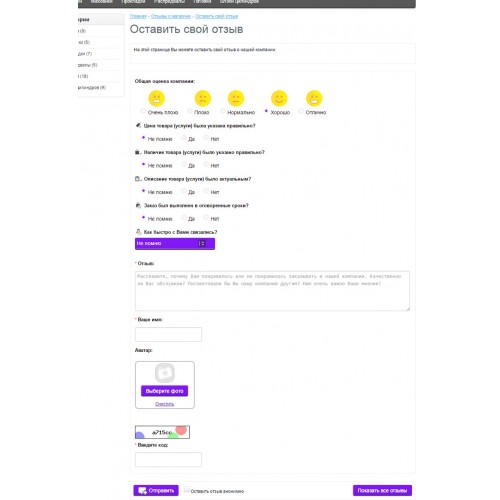Viewport: 500px width, 500px height.
Task: Click the 'Выберите фото' button
Action: (164, 391)
